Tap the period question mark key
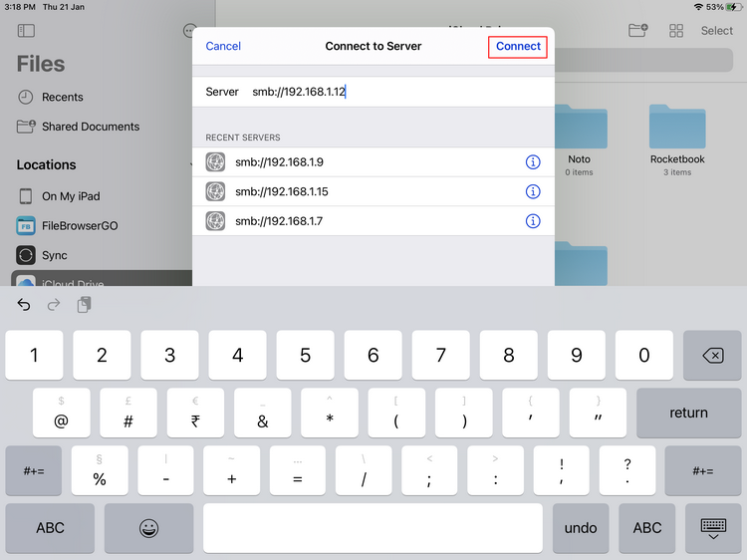Viewport: 747px width, 560px height. 627,471
